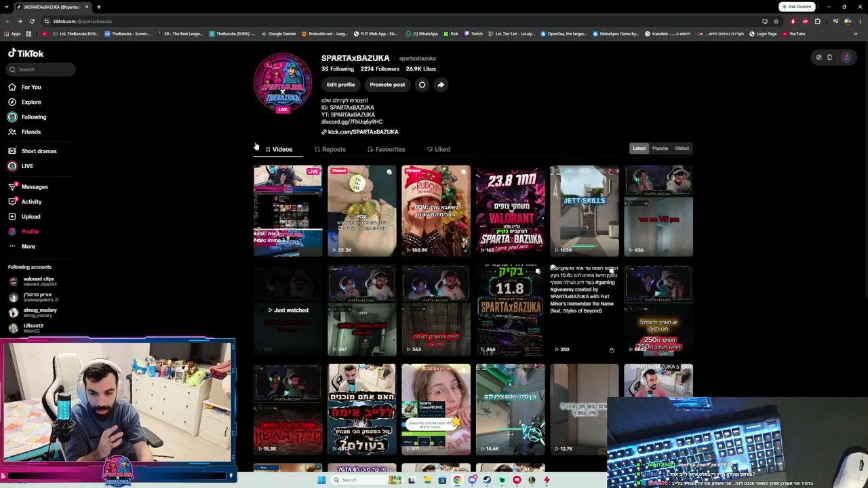Open the YouTube bookmark
The height and width of the screenshot is (488, 868).
coord(793,34)
